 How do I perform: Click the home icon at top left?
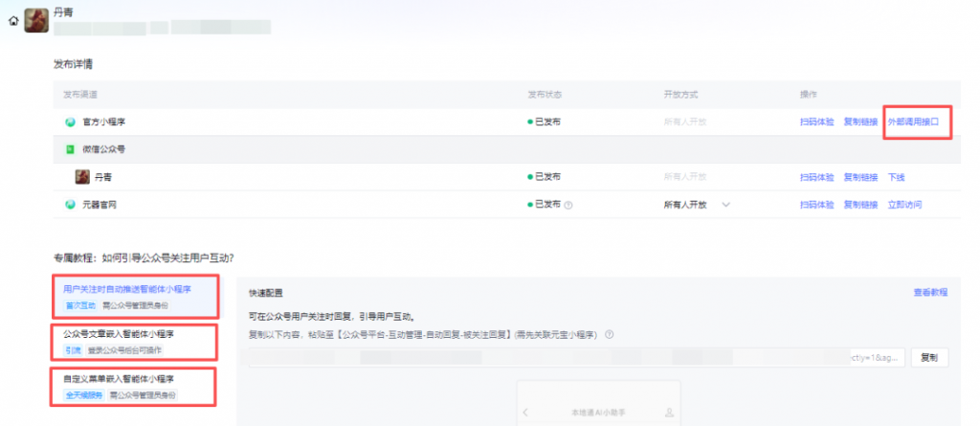point(12,20)
